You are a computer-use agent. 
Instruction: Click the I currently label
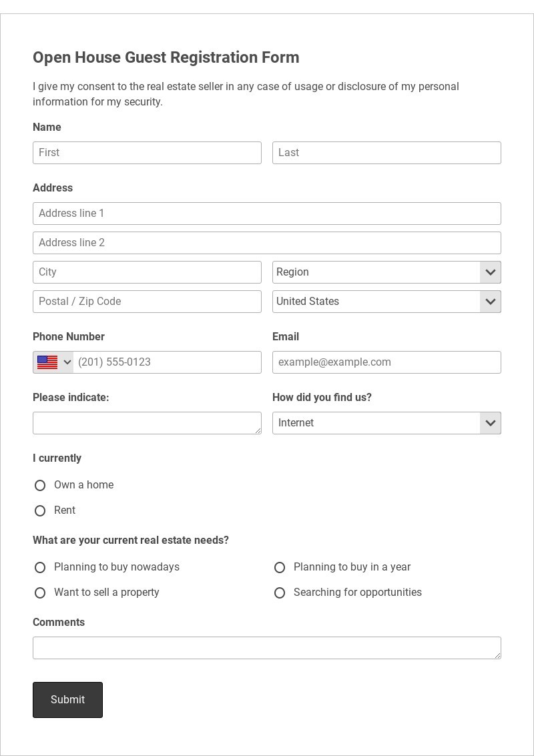click(57, 458)
